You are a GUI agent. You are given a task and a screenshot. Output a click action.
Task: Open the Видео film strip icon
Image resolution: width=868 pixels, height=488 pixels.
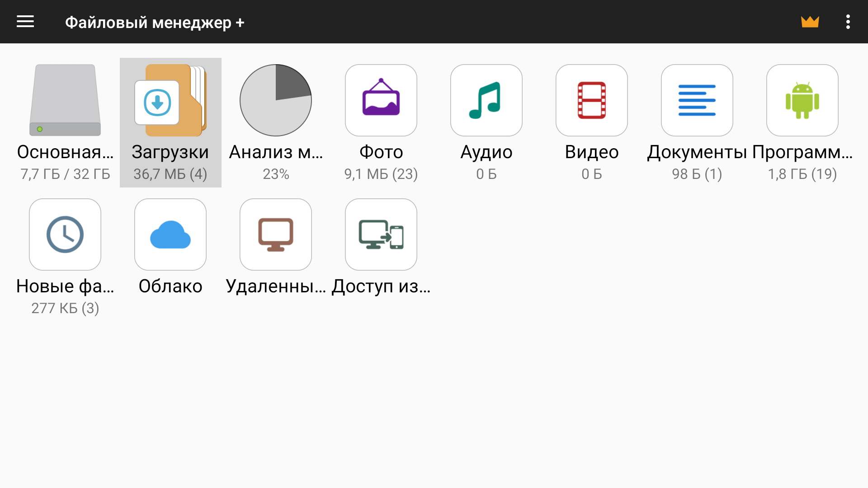[592, 100]
